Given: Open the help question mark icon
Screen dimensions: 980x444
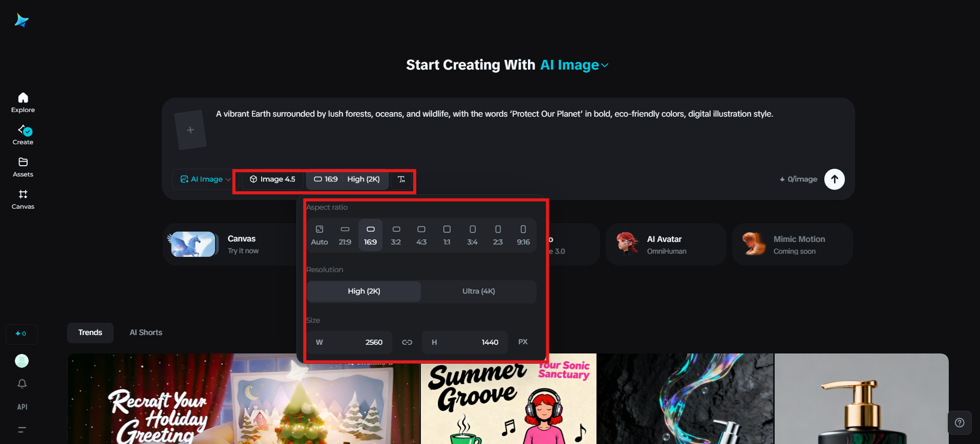Looking at the screenshot, I should [960, 423].
